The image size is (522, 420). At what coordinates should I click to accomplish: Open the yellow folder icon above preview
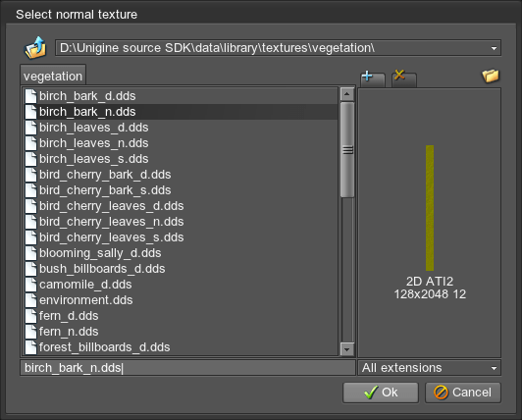(491, 76)
